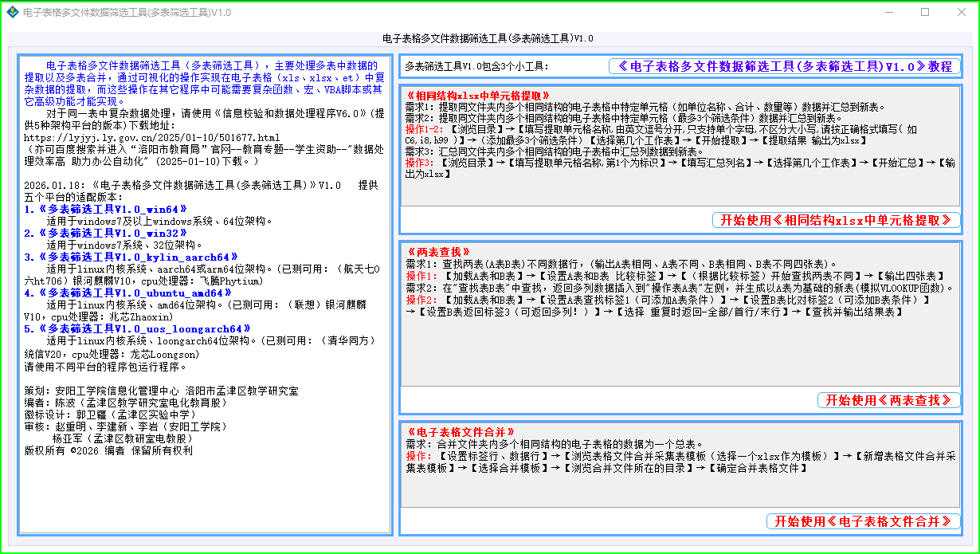The height and width of the screenshot is (554, 980).
Task: Minimize the application window
Action: [888, 13]
